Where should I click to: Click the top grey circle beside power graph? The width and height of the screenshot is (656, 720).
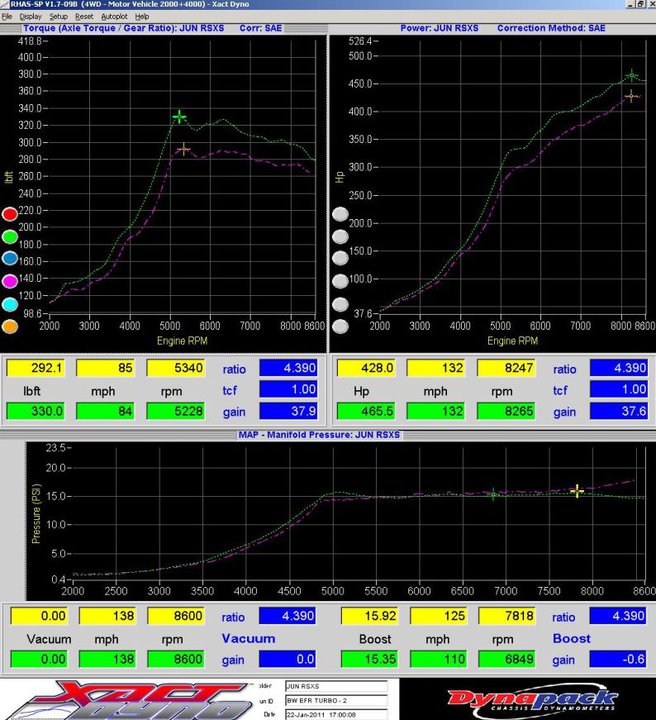point(341,215)
